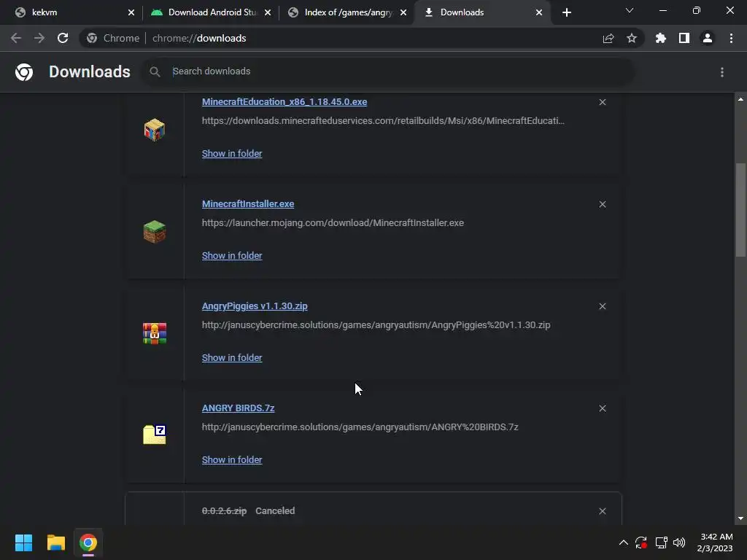
Task: Close the Index of /games tab
Action: (403, 12)
